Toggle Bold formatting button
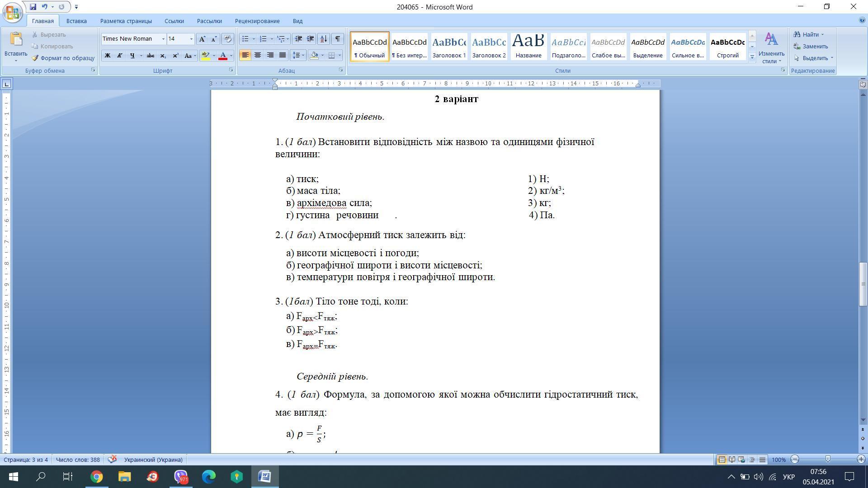The width and height of the screenshot is (868, 488). pos(108,56)
